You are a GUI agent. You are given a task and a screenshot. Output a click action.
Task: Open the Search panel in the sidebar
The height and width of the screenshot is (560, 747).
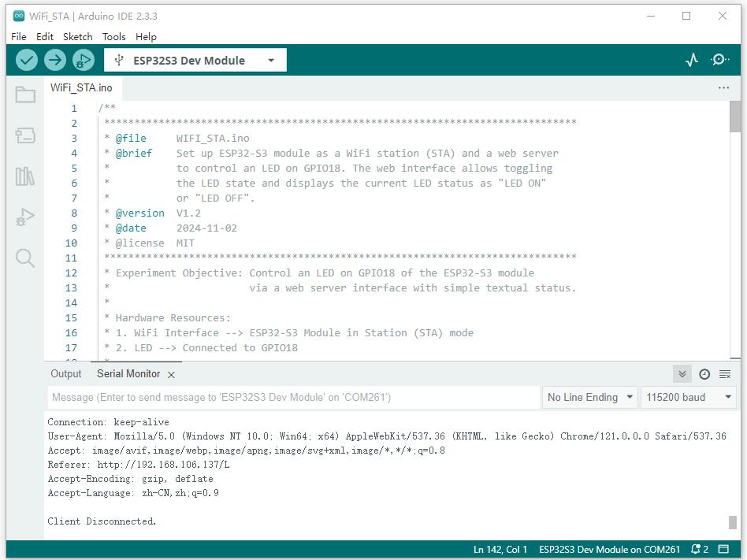(x=25, y=258)
